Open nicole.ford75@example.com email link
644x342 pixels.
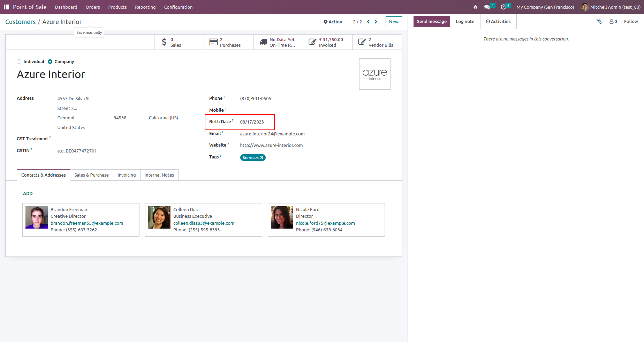click(x=325, y=223)
